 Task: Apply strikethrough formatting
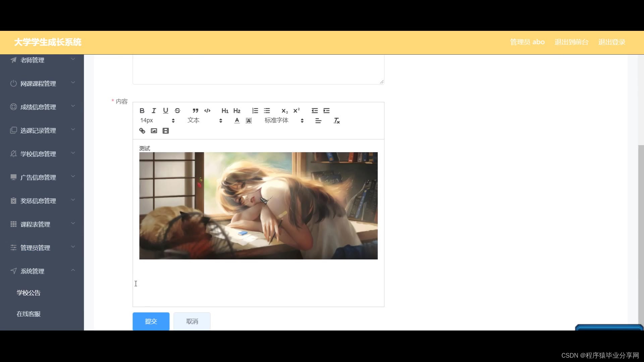[177, 111]
